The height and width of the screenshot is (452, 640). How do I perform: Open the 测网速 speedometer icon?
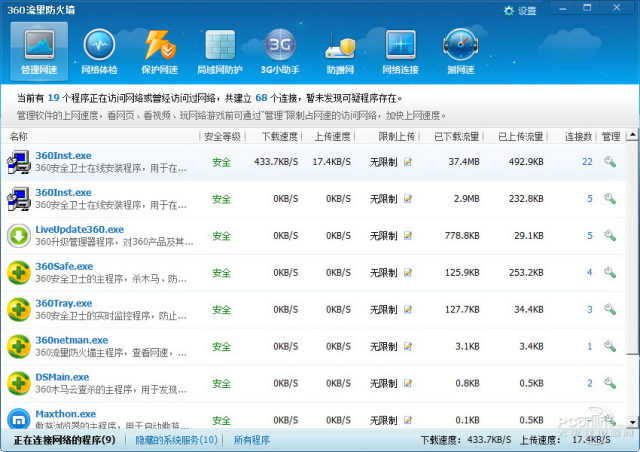point(460,52)
